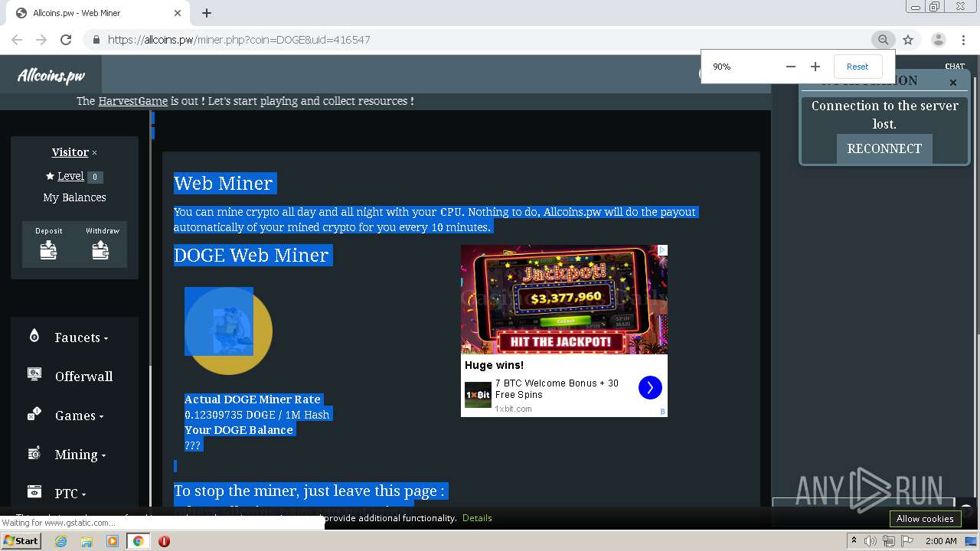Expand the Games menu
The height and width of the screenshot is (551, 980).
point(79,416)
